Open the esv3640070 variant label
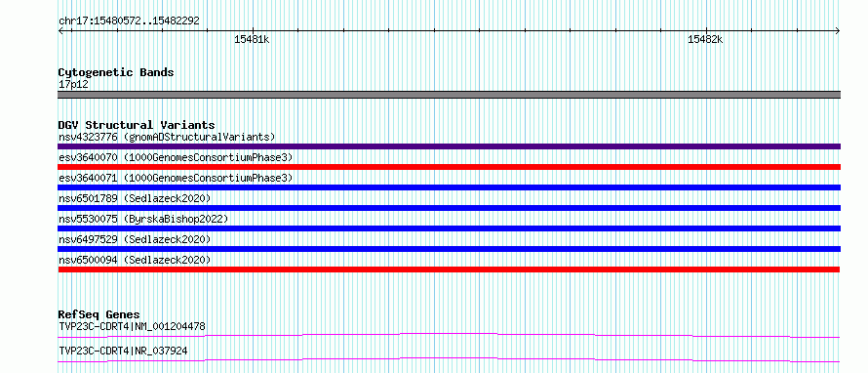 click(x=176, y=157)
